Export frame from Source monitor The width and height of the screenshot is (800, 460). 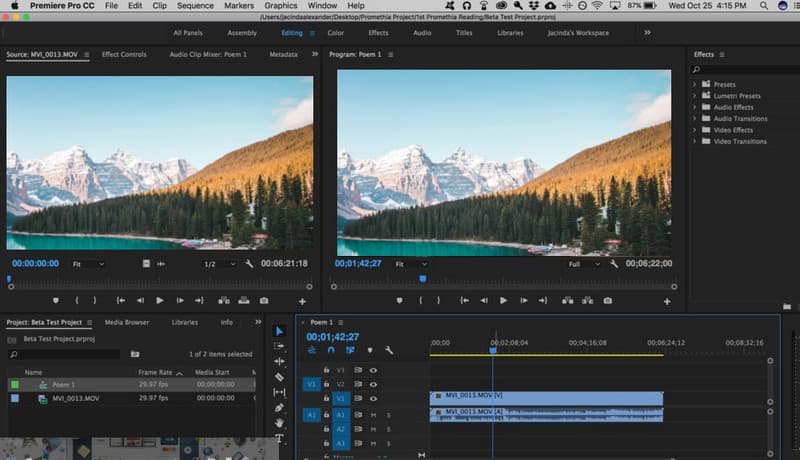click(264, 301)
